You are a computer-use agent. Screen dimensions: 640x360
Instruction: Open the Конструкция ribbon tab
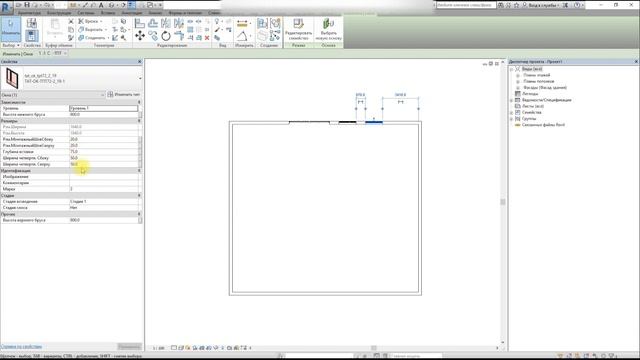point(59,13)
